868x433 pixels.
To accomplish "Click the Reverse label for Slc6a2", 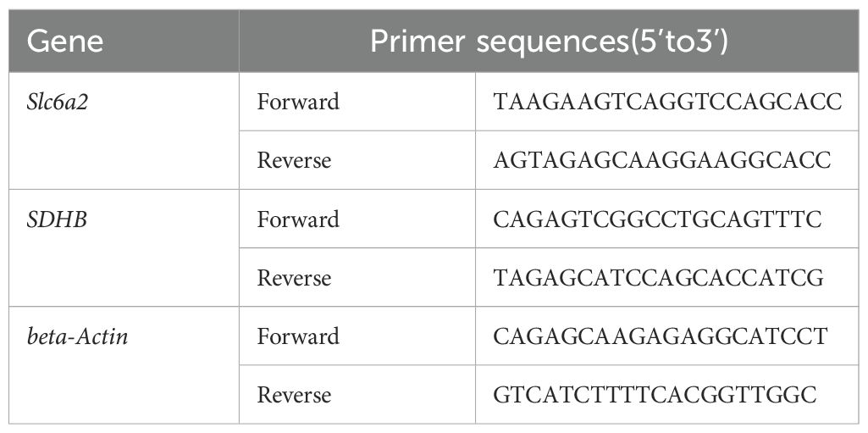I will (294, 160).
